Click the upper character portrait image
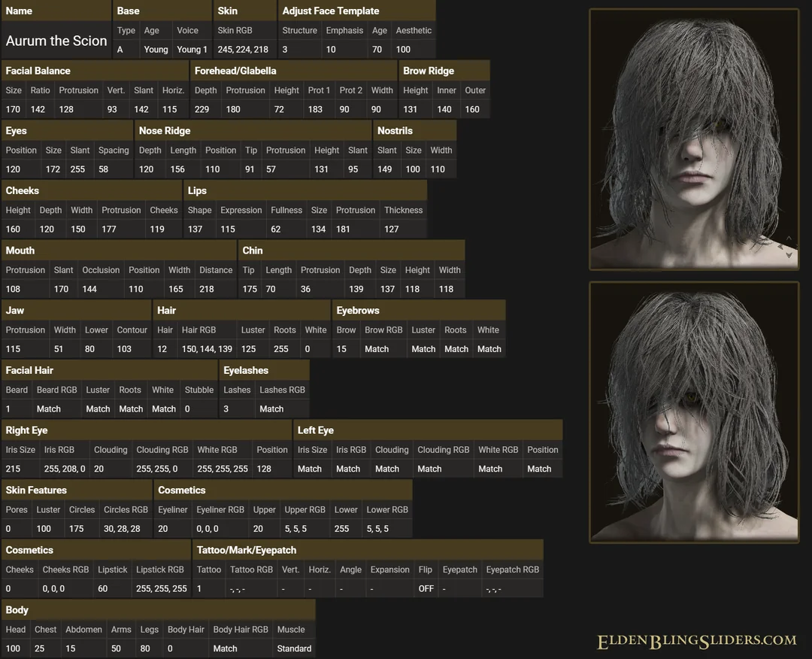 [x=694, y=139]
